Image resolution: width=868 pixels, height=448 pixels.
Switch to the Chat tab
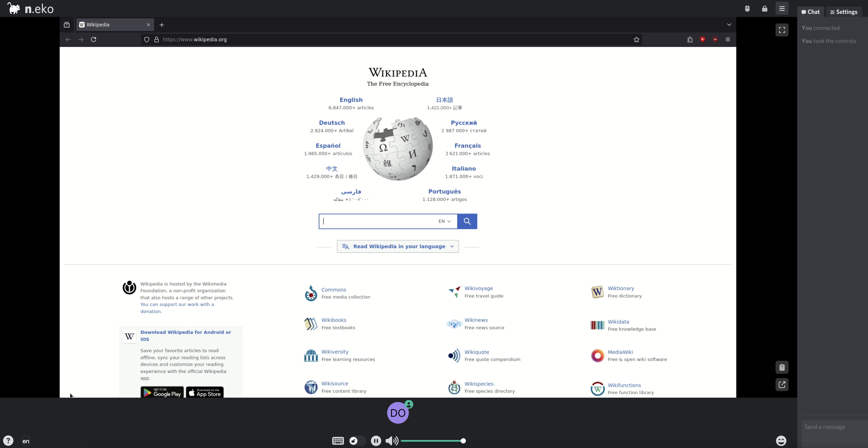(x=810, y=12)
